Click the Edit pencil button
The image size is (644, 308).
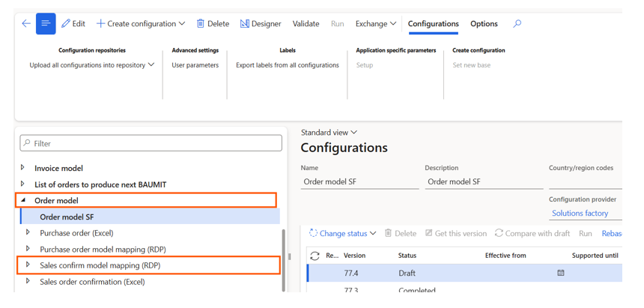coord(73,24)
